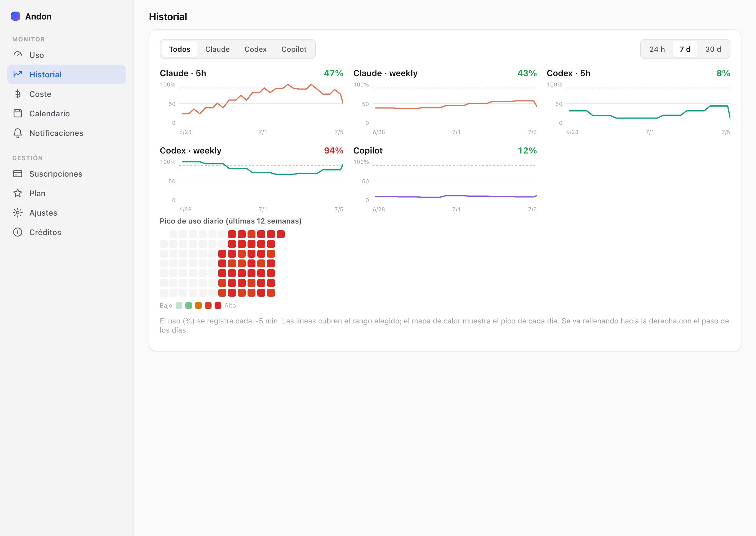
Task: Click the lightest green Bajo legend swatch
Action: 179,305
